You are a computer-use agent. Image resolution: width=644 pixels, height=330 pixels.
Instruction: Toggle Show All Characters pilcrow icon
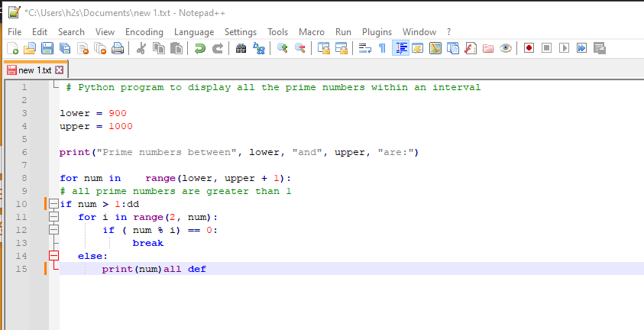pos(382,48)
